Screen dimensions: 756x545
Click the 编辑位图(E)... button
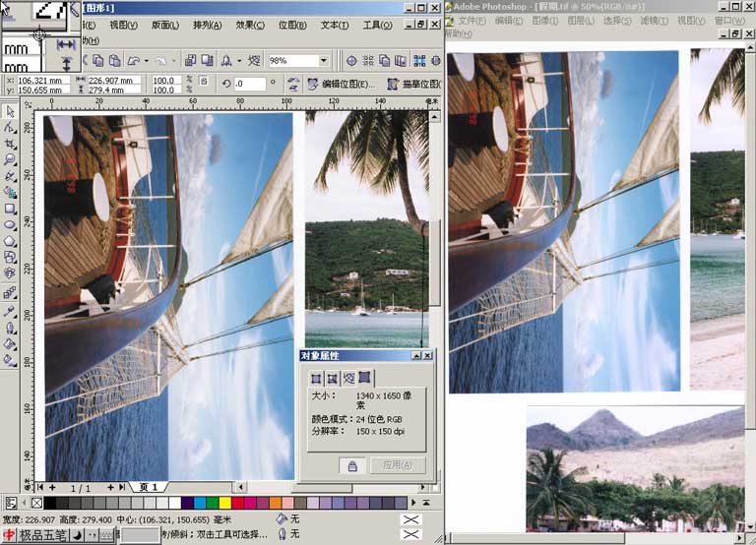click(342, 85)
